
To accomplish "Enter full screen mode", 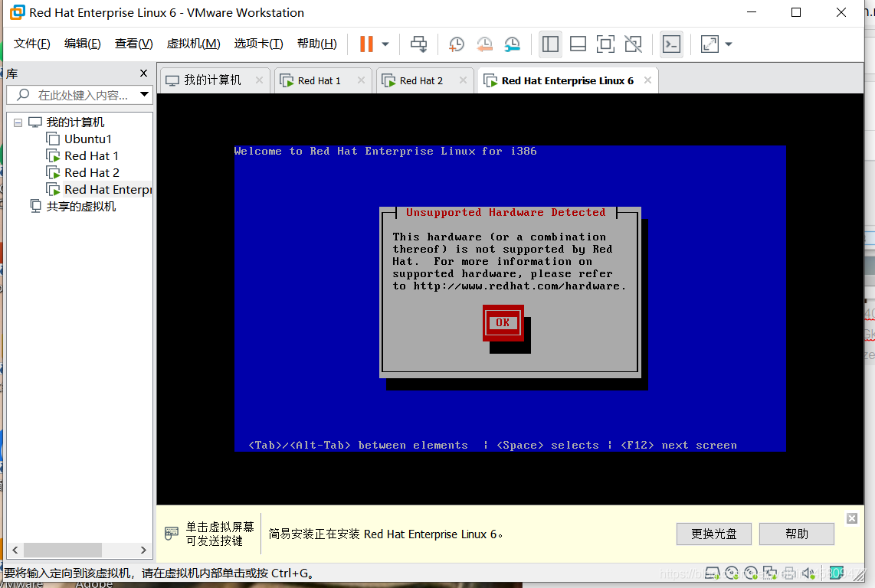I will [605, 44].
